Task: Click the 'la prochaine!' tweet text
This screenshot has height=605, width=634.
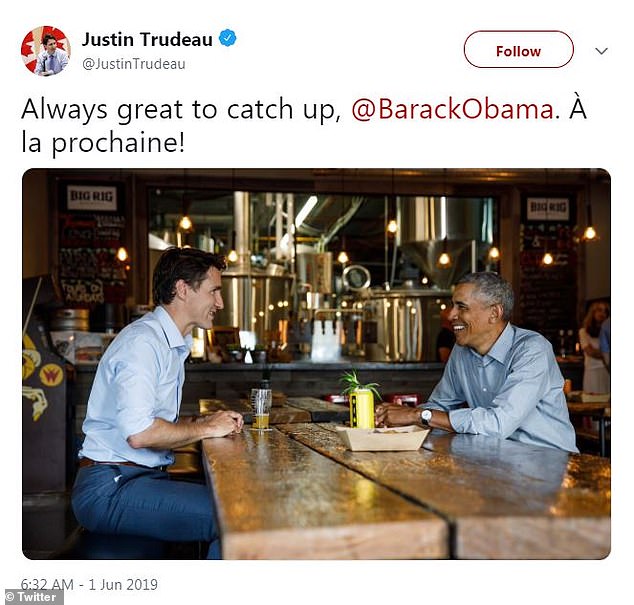Action: 103,143
